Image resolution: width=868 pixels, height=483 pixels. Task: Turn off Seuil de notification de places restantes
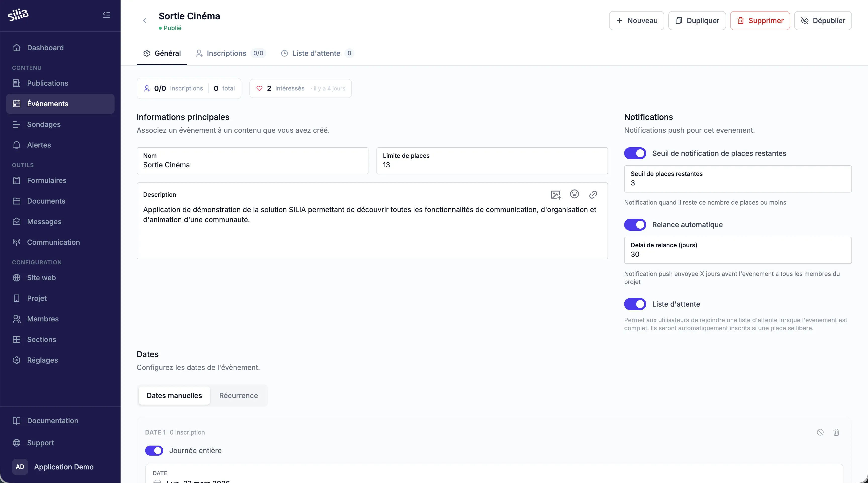[x=634, y=153]
